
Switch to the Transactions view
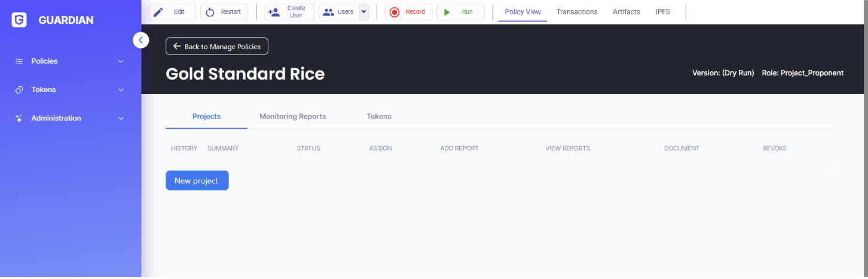coord(576,12)
